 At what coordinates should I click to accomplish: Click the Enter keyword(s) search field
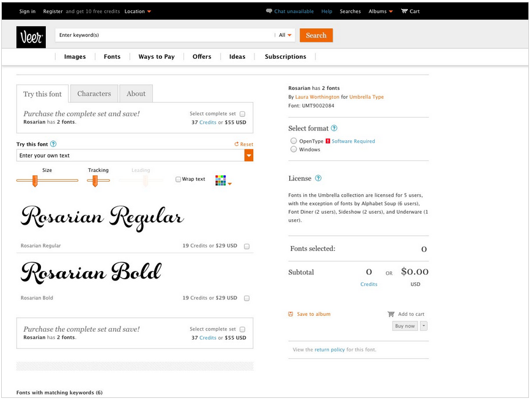(165, 35)
